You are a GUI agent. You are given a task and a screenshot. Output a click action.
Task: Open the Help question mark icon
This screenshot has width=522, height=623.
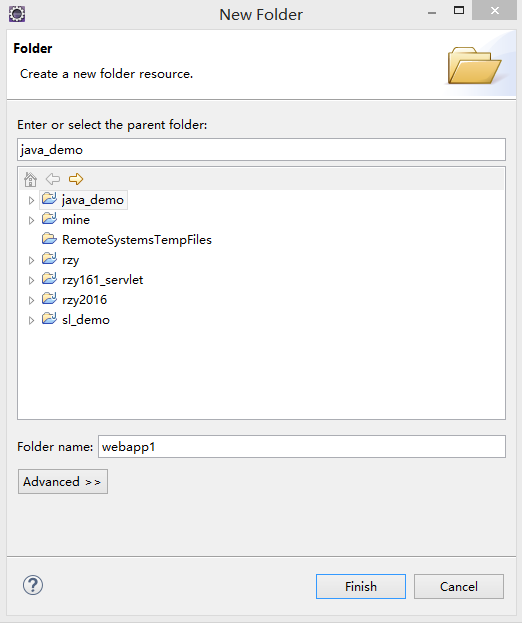(33, 585)
